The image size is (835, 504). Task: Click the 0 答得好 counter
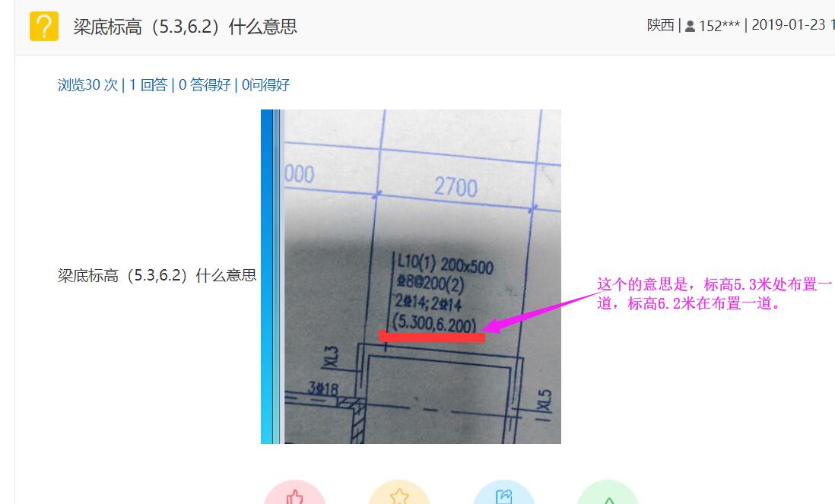205,84
